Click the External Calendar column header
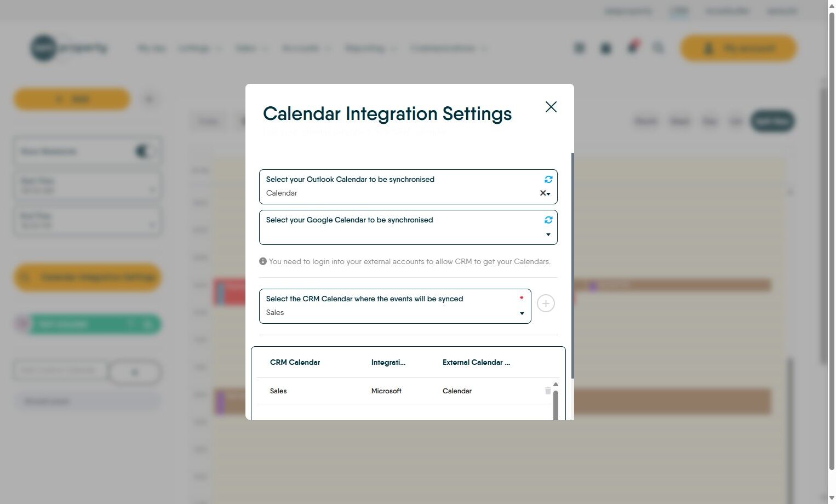The height and width of the screenshot is (504, 836). 476,362
